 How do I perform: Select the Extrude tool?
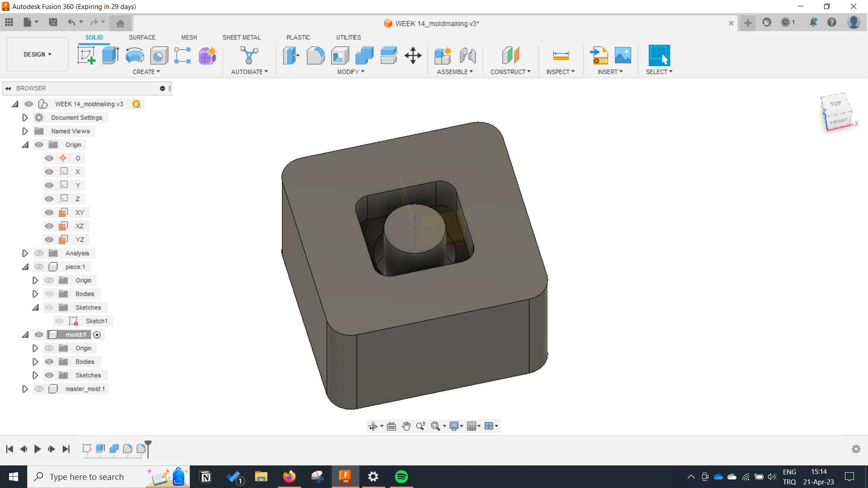110,56
